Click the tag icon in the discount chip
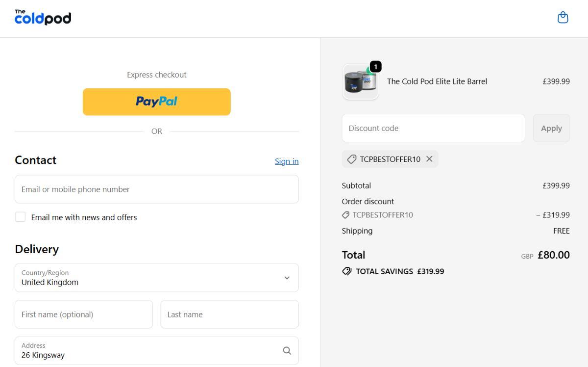The image size is (588, 367). (351, 159)
